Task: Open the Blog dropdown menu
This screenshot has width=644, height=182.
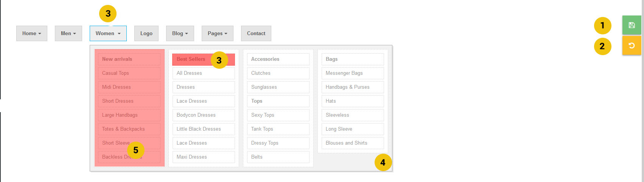Action: pyautogui.click(x=180, y=33)
